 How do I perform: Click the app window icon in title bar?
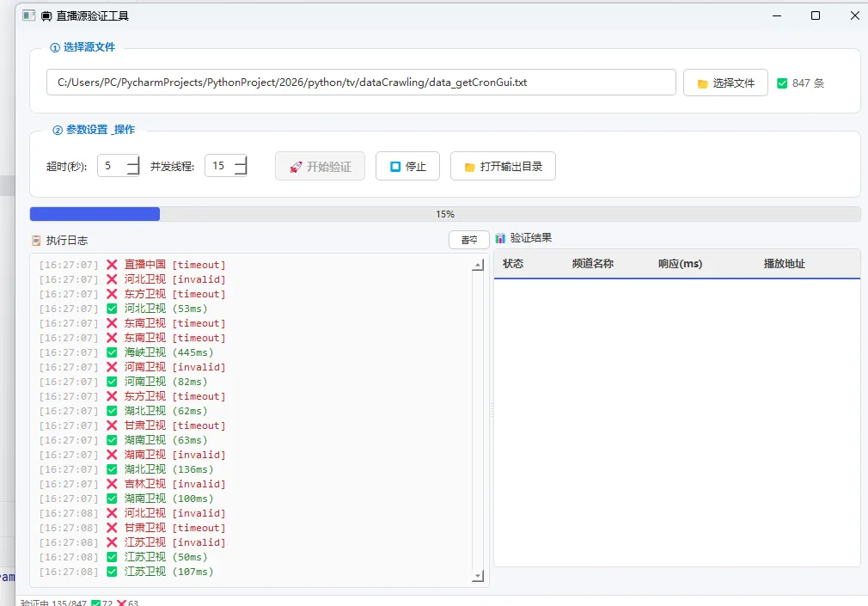point(28,15)
